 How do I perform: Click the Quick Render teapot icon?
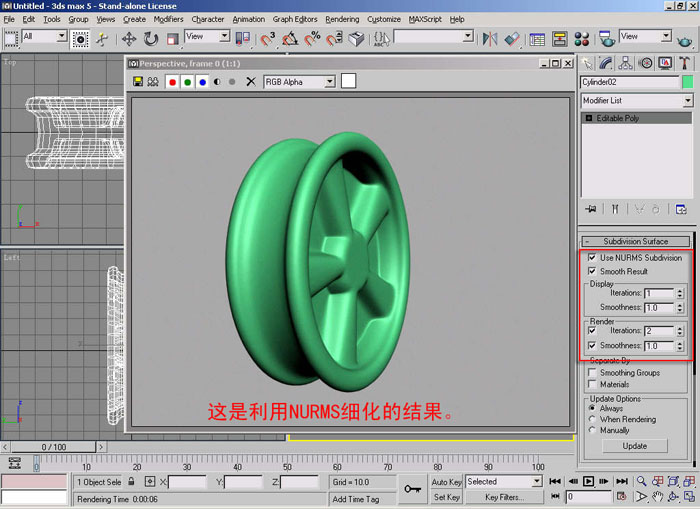[x=684, y=40]
